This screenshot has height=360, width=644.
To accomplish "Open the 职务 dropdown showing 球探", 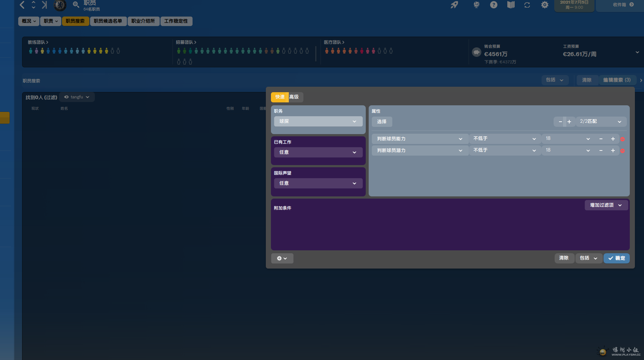I will click(318, 121).
